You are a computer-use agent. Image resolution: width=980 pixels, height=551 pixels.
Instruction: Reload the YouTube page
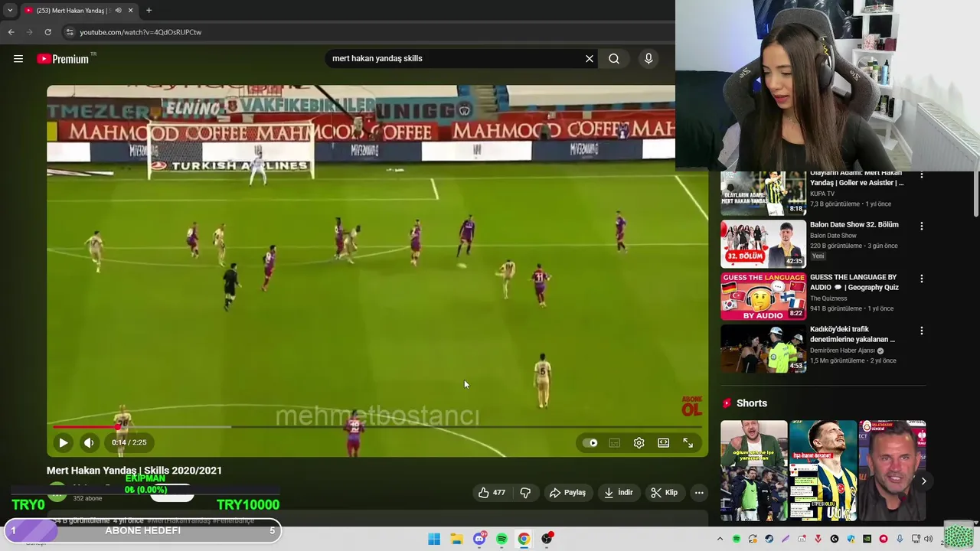(47, 32)
